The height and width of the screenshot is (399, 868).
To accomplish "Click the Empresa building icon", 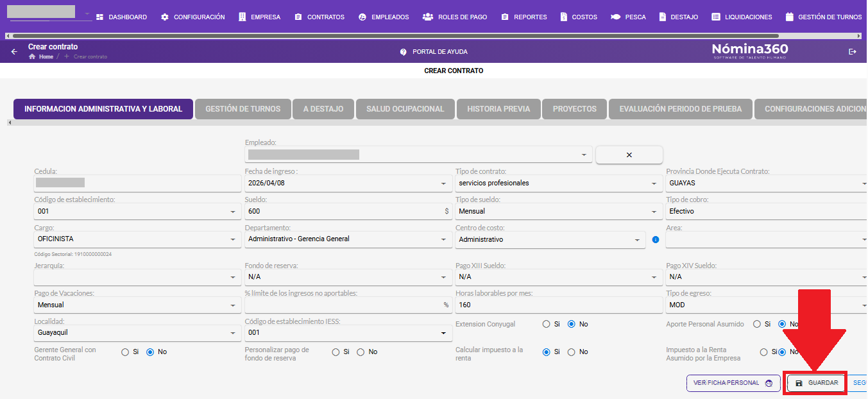I will click(x=242, y=17).
